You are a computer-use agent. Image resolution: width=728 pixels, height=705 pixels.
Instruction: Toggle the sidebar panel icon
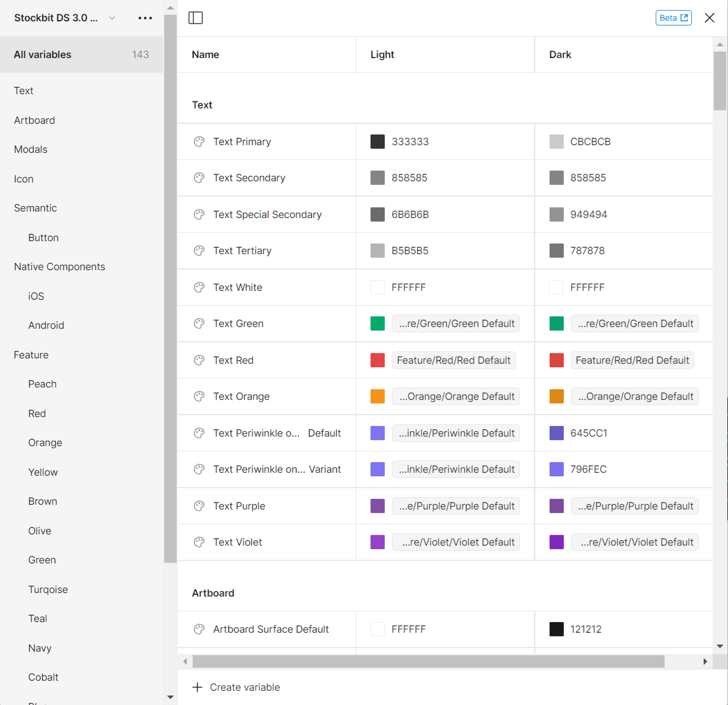(195, 18)
